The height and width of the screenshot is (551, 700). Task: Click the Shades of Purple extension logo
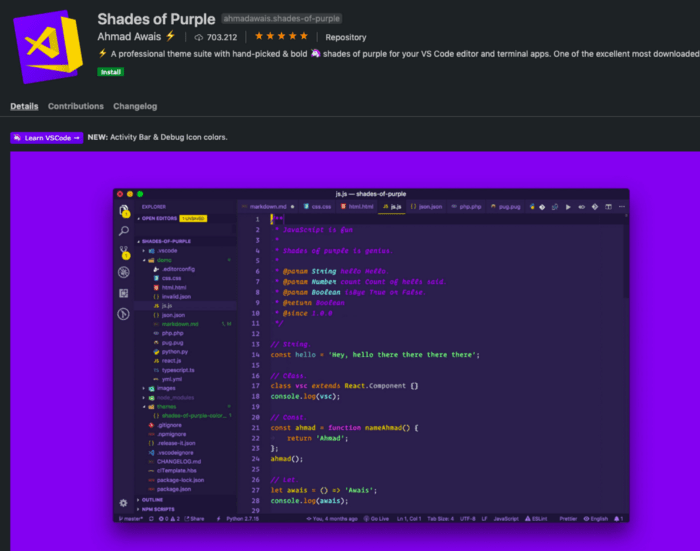pyautogui.click(x=48, y=46)
